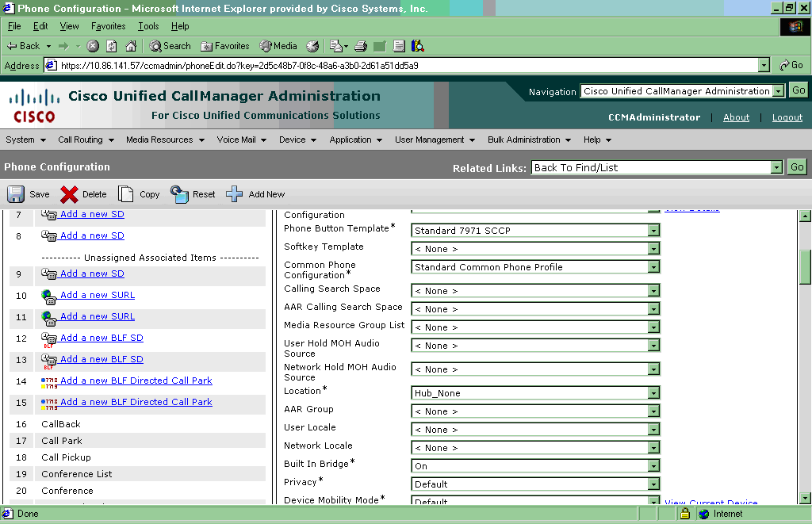Click the Save floppy disk icon
This screenshot has height=524, width=812.
[x=16, y=194]
